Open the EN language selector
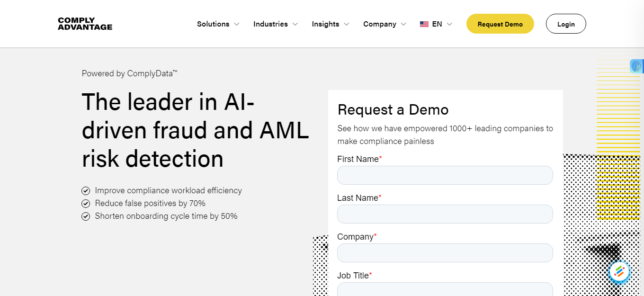The width and height of the screenshot is (644, 296). (435, 24)
